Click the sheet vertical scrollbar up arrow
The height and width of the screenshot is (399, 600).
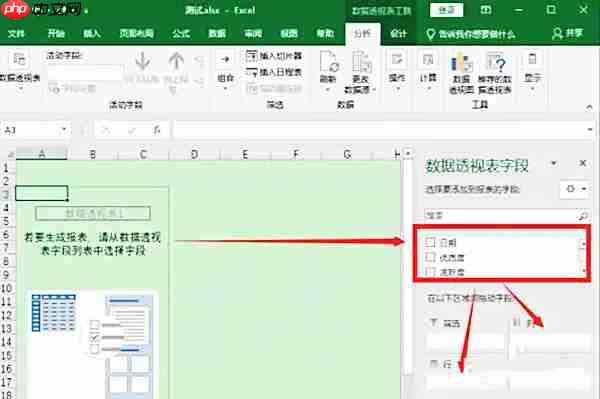click(408, 154)
